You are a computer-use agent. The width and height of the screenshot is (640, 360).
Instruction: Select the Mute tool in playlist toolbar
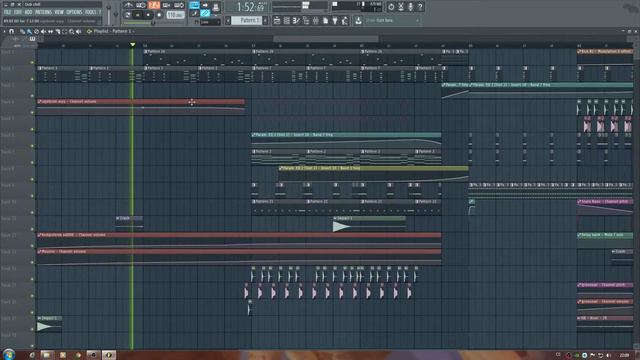click(43, 31)
